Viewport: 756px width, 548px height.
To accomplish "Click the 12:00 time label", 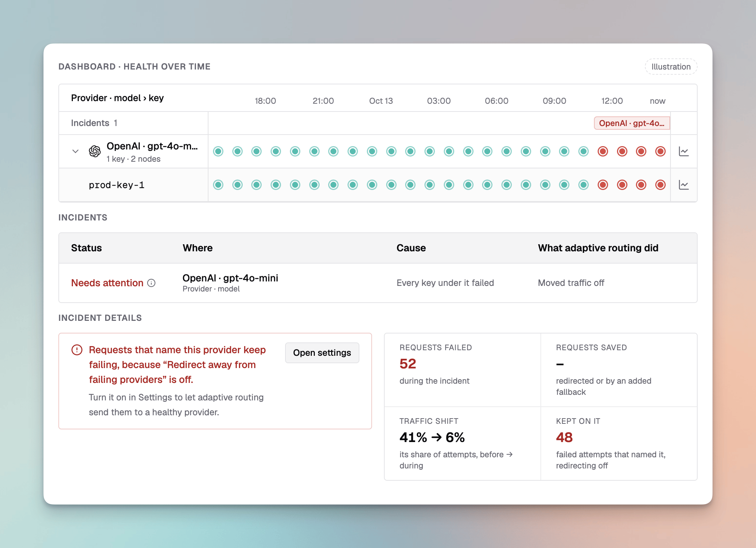I will click(612, 101).
